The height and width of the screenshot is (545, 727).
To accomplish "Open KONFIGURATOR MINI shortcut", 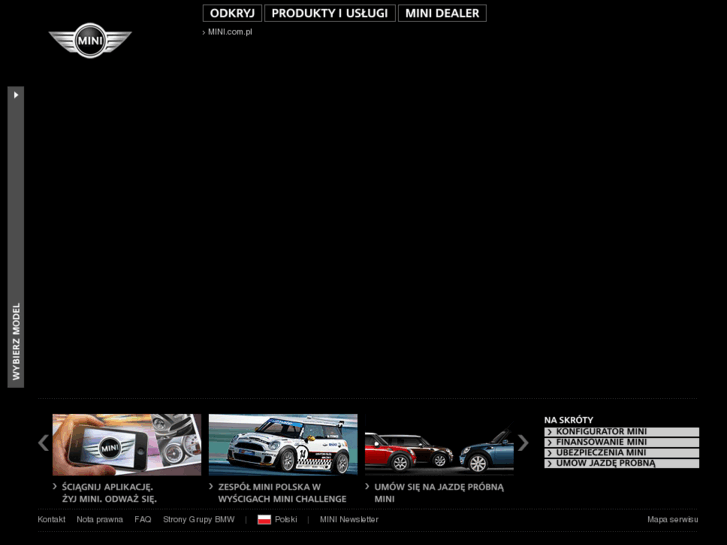I will click(622, 432).
